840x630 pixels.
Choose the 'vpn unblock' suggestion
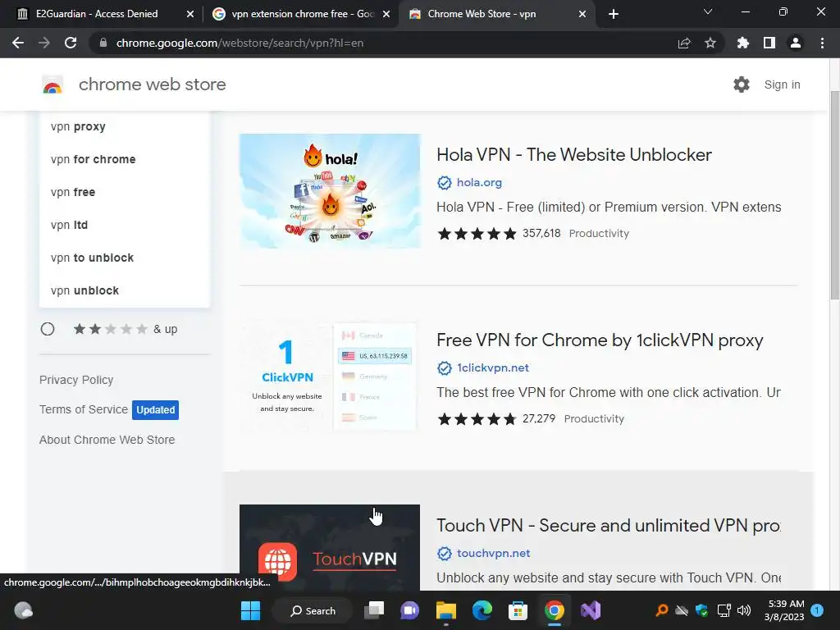coord(125,290)
